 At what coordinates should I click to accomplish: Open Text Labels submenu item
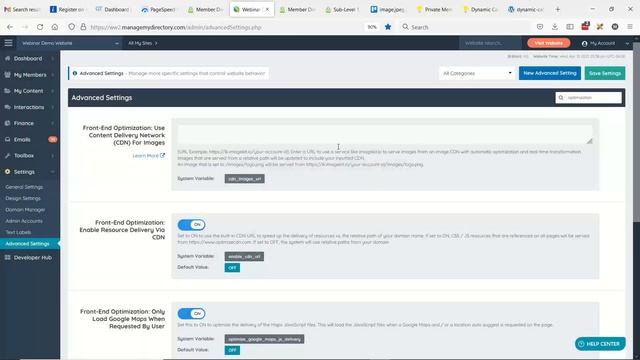pyautogui.click(x=18, y=232)
